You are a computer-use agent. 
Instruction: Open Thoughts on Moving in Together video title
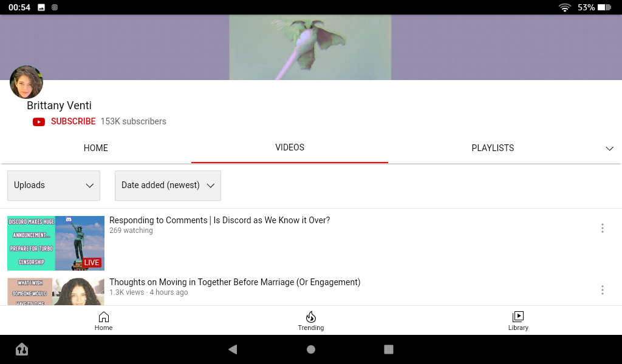tap(235, 282)
